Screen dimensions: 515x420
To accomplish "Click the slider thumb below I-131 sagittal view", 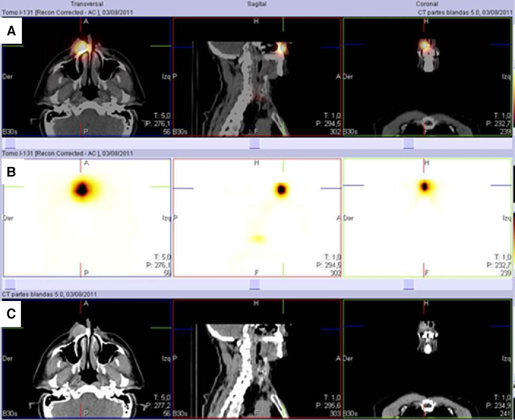I will (255, 284).
